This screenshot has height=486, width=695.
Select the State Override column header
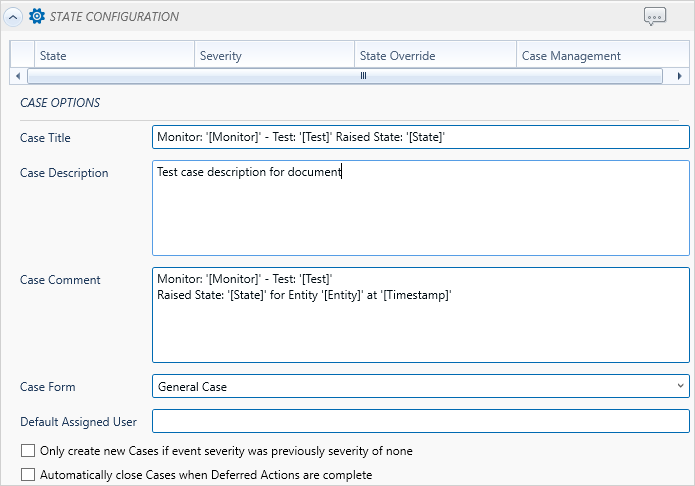tap(435, 56)
